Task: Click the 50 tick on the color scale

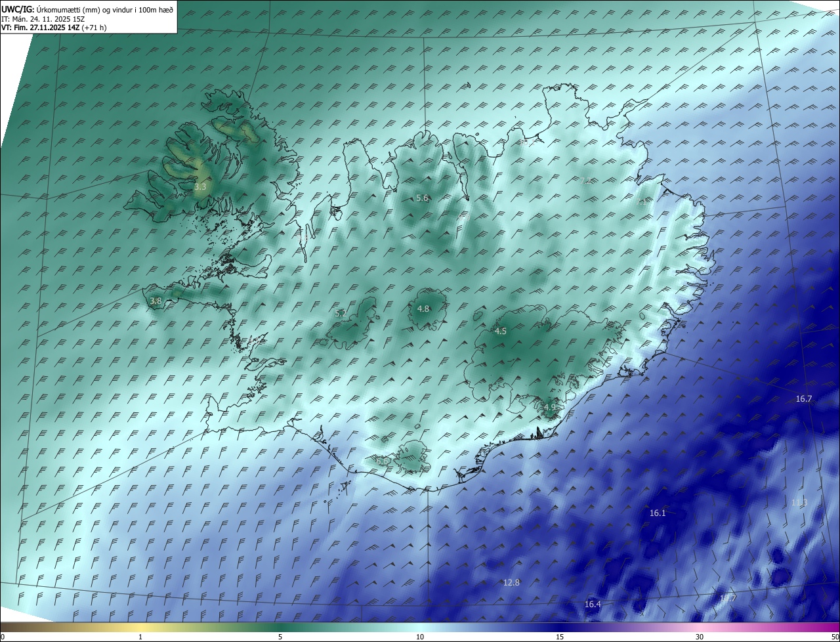Action: [835, 637]
